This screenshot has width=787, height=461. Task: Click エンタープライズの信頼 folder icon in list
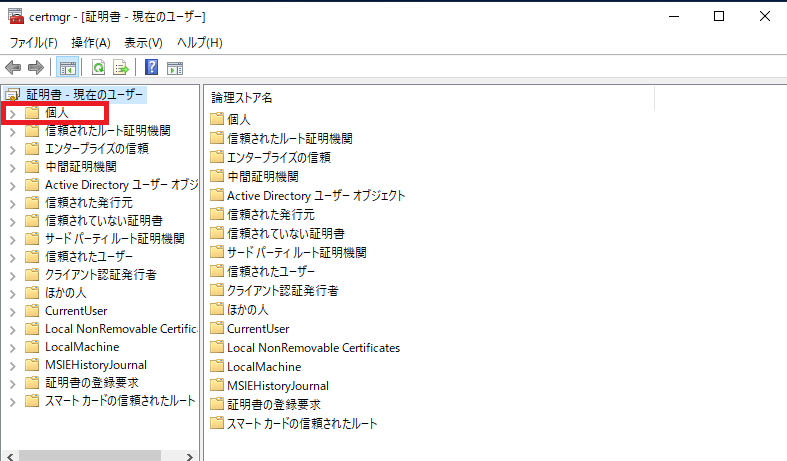pos(217,157)
